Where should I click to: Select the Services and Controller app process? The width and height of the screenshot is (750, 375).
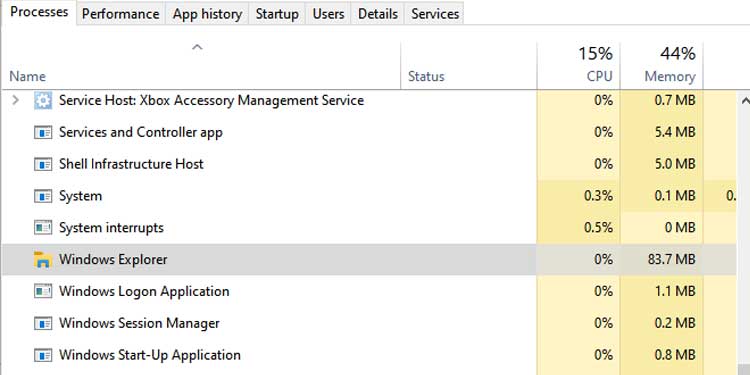pos(141,132)
